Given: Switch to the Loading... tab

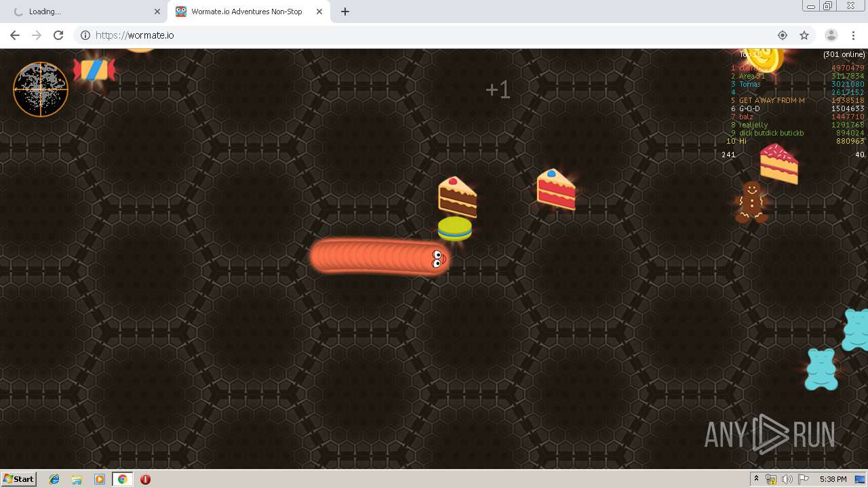Looking at the screenshot, I should coord(84,12).
